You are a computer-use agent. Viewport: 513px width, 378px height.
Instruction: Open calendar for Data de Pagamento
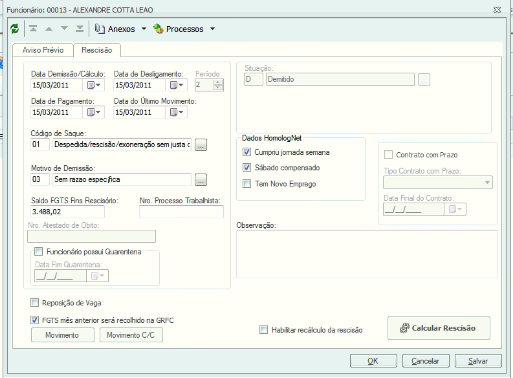tap(93, 112)
